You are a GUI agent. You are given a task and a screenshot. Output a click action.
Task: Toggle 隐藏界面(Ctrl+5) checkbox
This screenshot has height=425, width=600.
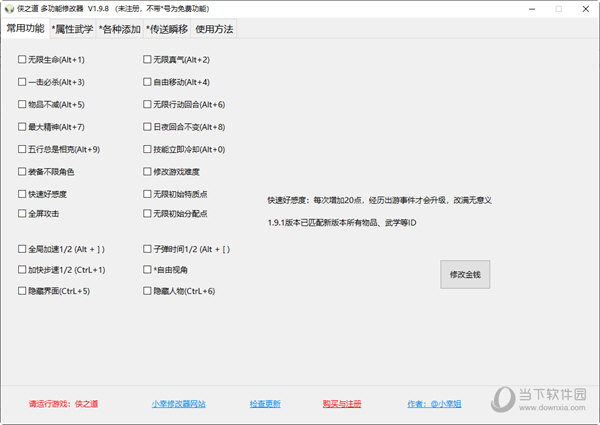point(22,291)
